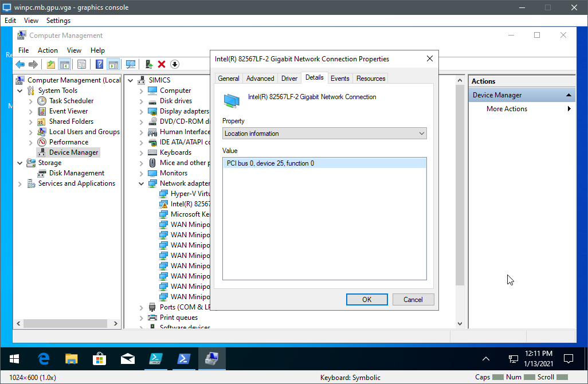Click the Show/Hide Console Tree toolbar icon
The height and width of the screenshot is (384, 588).
[65, 63]
